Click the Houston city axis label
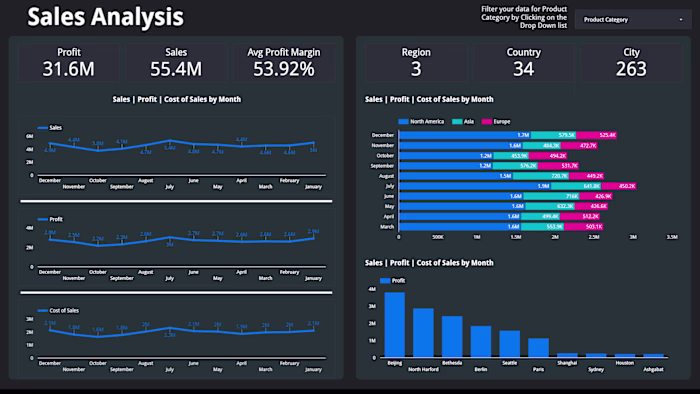The width and height of the screenshot is (700, 394). [x=625, y=363]
